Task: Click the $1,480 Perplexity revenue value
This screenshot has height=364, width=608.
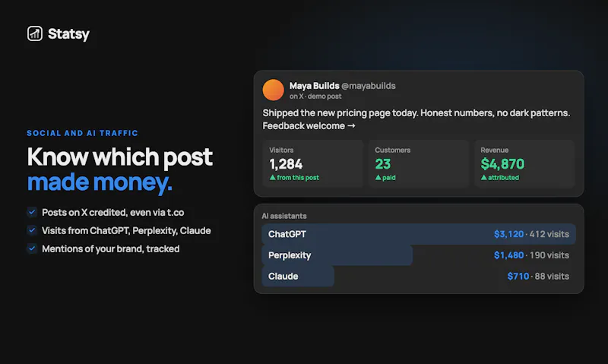Action: tap(508, 255)
